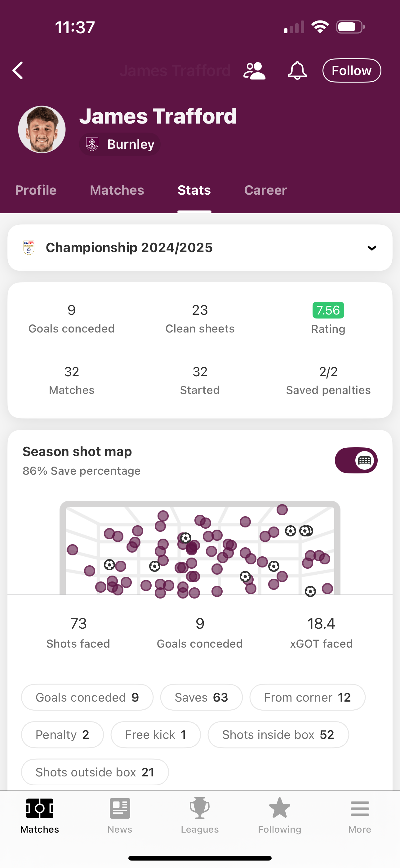This screenshot has width=400, height=868.
Task: Select the Shots inside box 52 chip
Action: [x=278, y=735]
